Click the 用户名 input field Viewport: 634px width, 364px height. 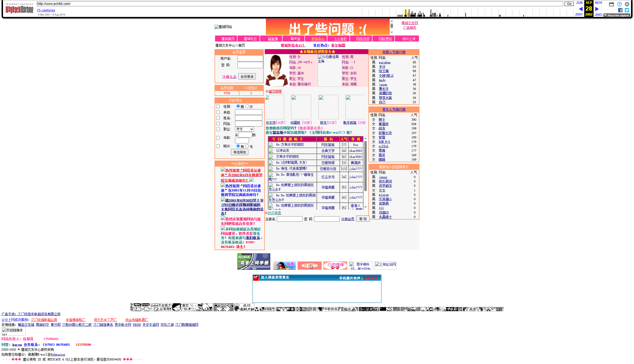point(250,58)
